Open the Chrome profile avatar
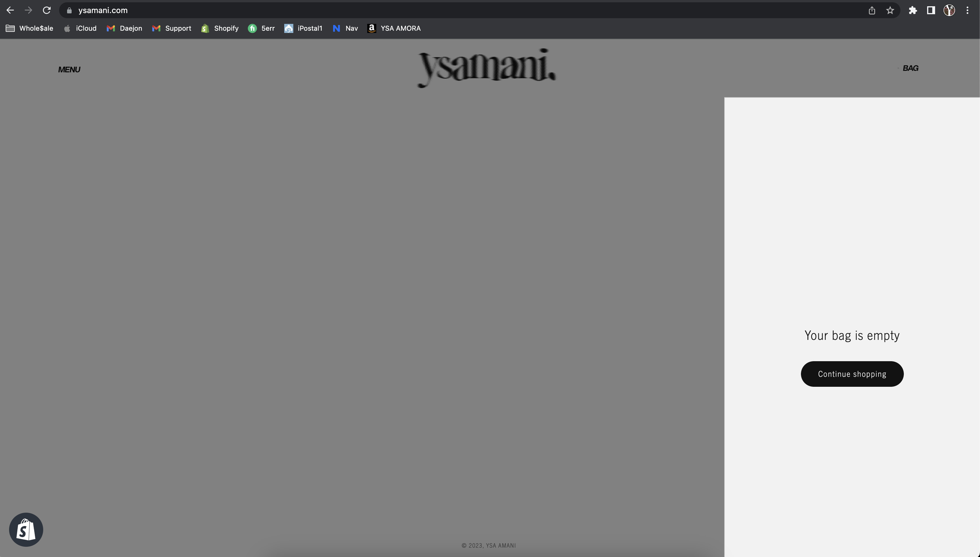Image resolution: width=980 pixels, height=557 pixels. coord(949,10)
